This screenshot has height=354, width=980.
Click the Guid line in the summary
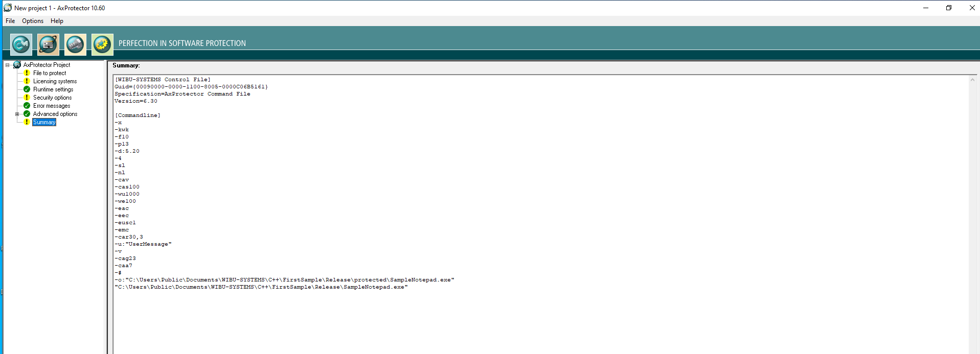pos(191,87)
